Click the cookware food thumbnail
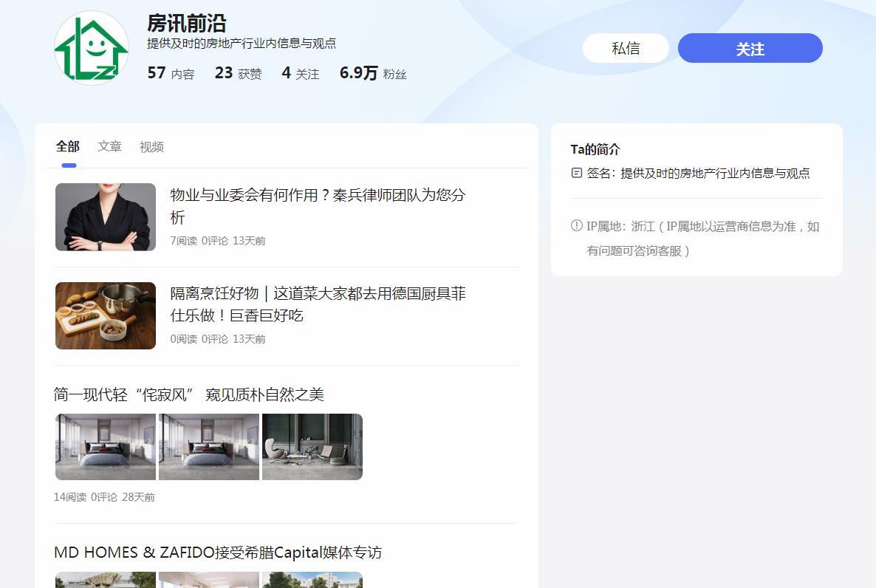 tap(106, 316)
